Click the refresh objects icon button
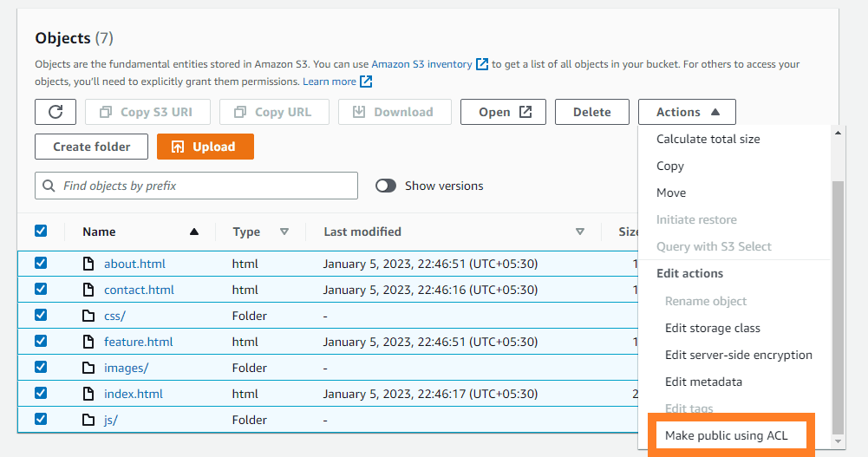Image resolution: width=868 pixels, height=457 pixels. [55, 112]
